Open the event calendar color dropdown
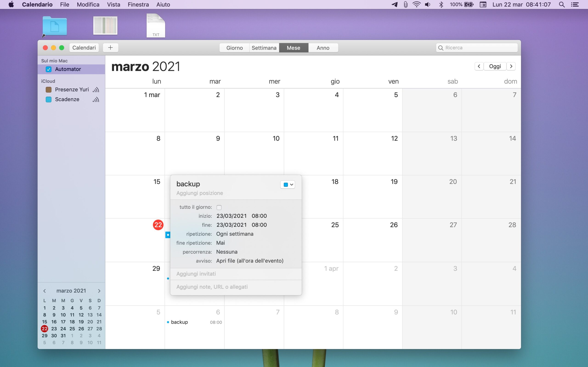588x367 pixels. coord(288,185)
